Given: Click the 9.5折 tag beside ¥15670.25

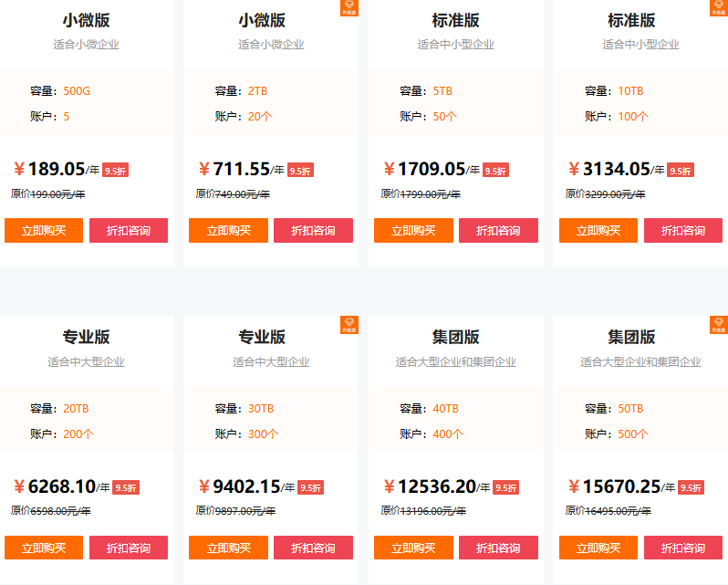Looking at the screenshot, I should (691, 488).
